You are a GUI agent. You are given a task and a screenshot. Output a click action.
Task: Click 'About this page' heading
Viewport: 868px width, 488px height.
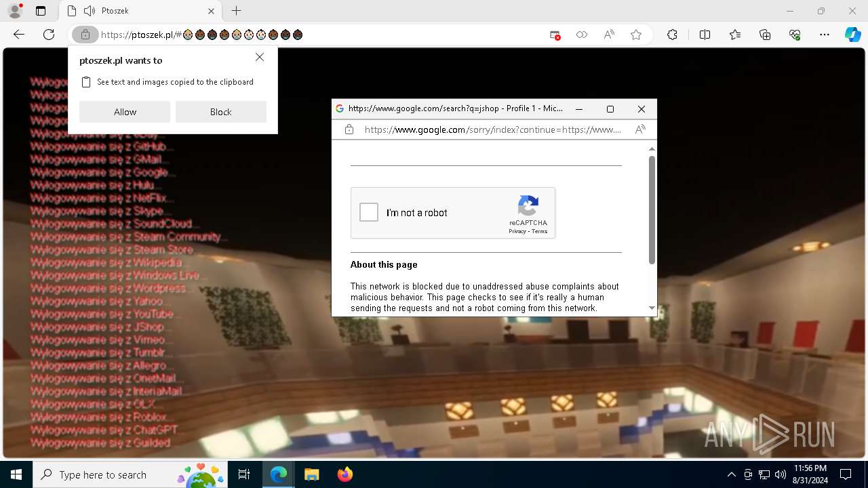coord(384,264)
